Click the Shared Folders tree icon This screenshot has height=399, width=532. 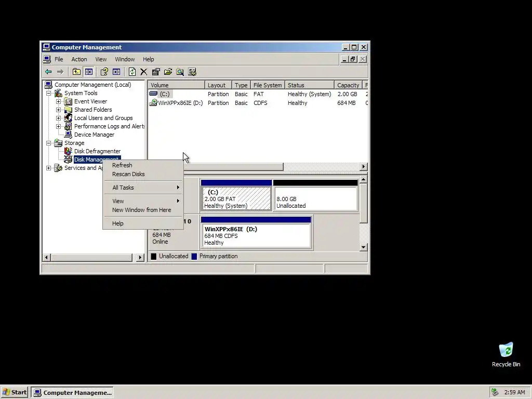(x=68, y=110)
